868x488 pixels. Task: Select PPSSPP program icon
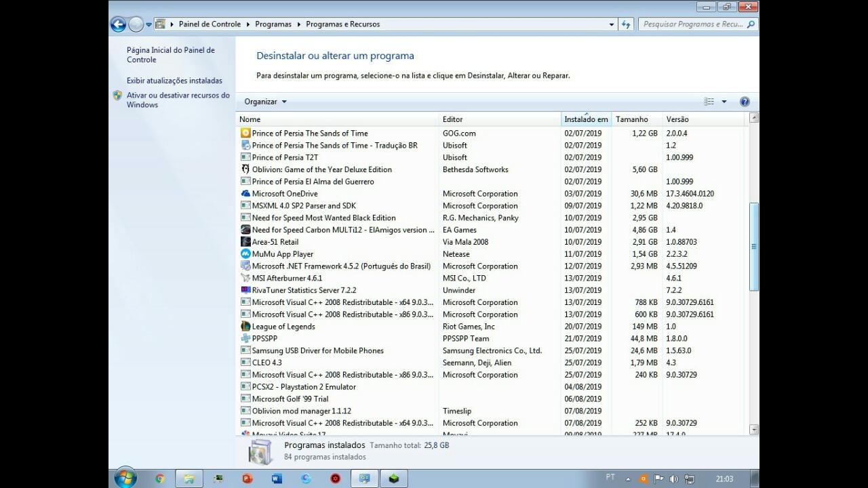pyautogui.click(x=245, y=338)
